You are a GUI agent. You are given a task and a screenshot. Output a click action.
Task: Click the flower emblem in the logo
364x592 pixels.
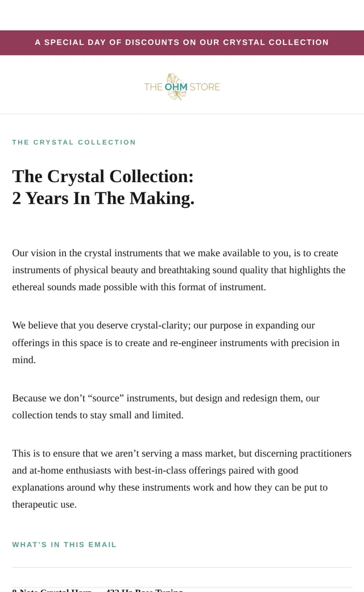point(176,87)
